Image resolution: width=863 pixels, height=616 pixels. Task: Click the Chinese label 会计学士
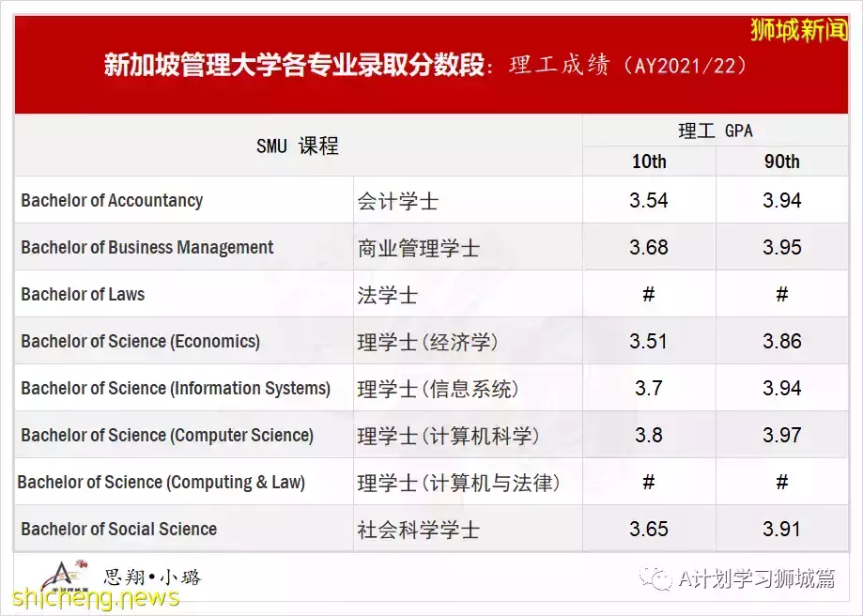[x=397, y=201]
